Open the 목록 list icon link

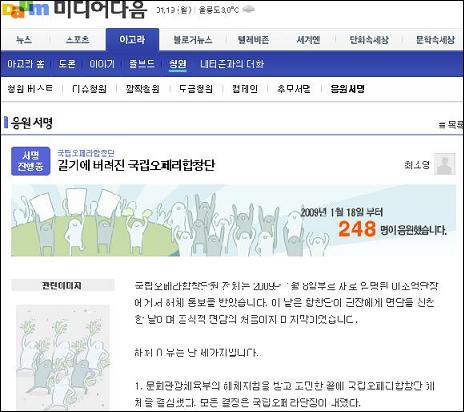point(451,125)
